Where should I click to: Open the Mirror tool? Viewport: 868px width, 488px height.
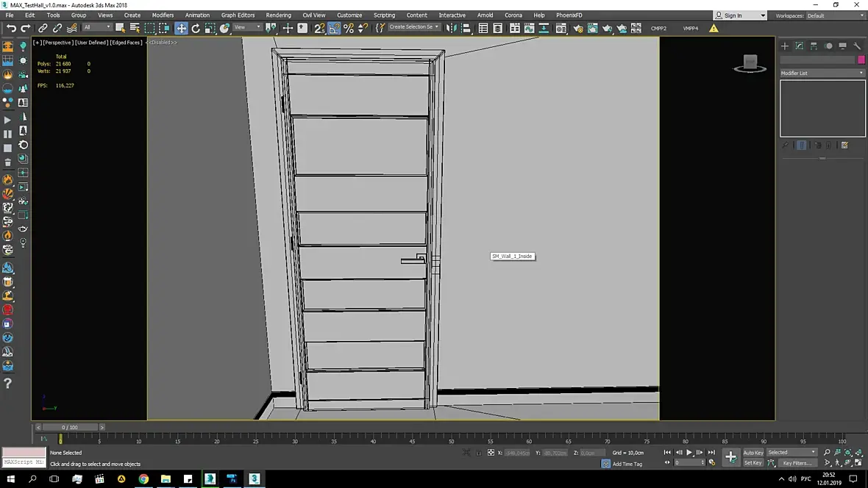click(x=452, y=28)
